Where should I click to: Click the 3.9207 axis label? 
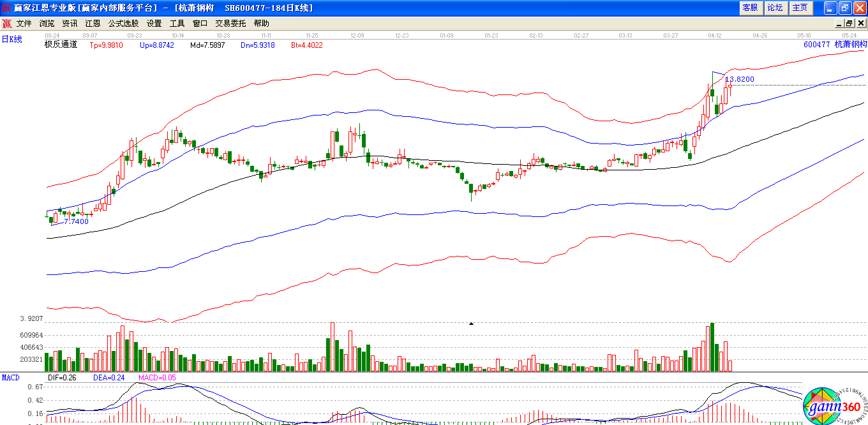pos(31,318)
